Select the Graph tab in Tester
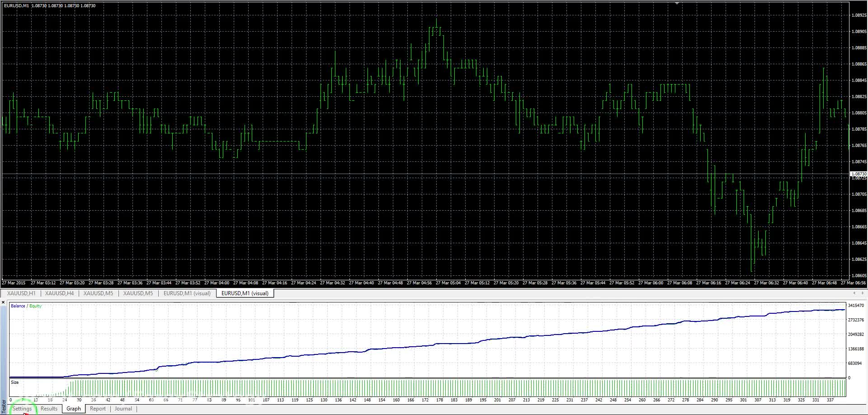 [x=74, y=409]
